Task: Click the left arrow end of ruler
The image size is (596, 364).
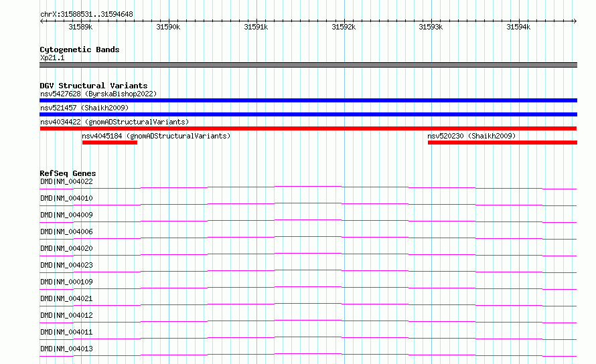Action: [42, 21]
